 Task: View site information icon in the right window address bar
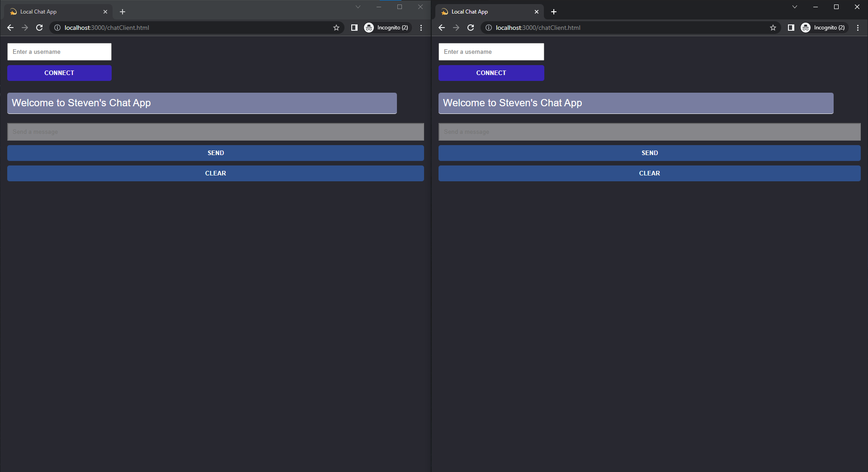tap(489, 28)
